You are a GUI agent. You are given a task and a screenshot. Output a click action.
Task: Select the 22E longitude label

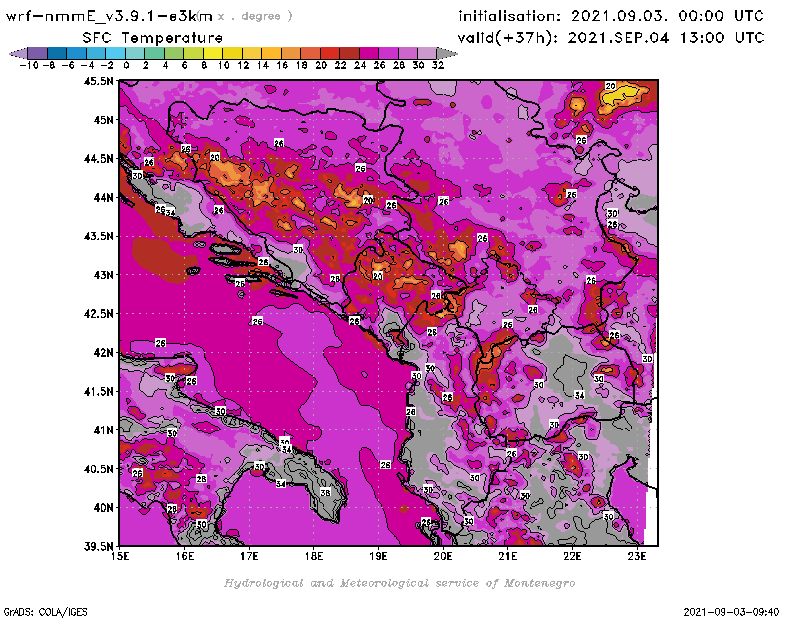[572, 556]
